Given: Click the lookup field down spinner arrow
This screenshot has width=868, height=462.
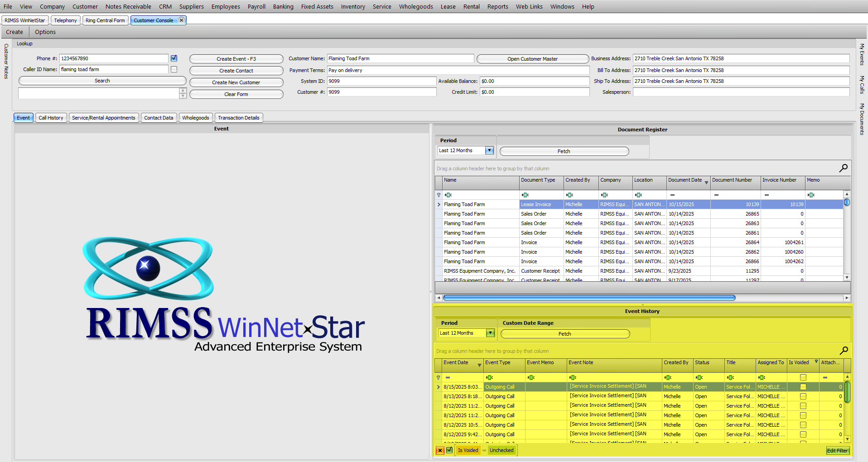Looking at the screenshot, I should click(183, 96).
